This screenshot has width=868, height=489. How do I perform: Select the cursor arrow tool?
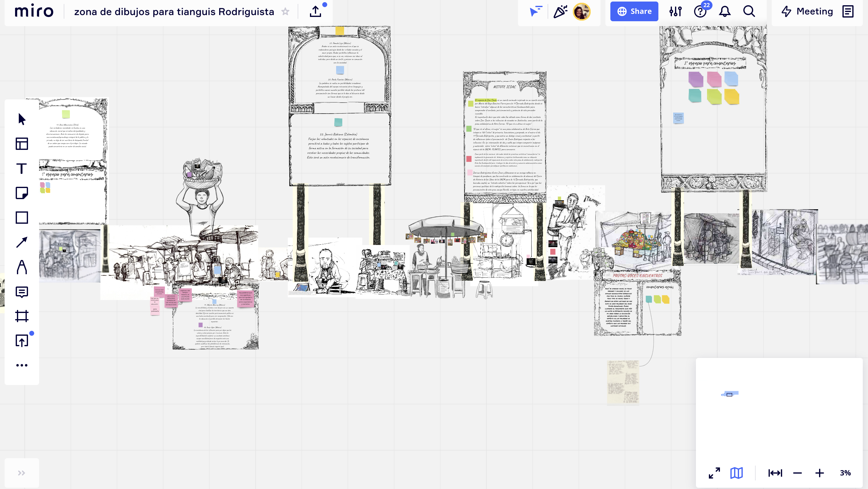(x=22, y=119)
